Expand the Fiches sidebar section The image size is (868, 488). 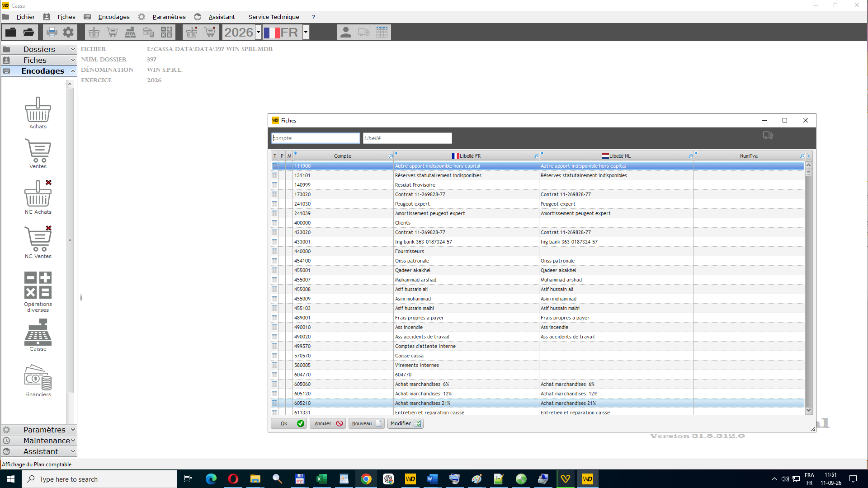tap(39, 60)
